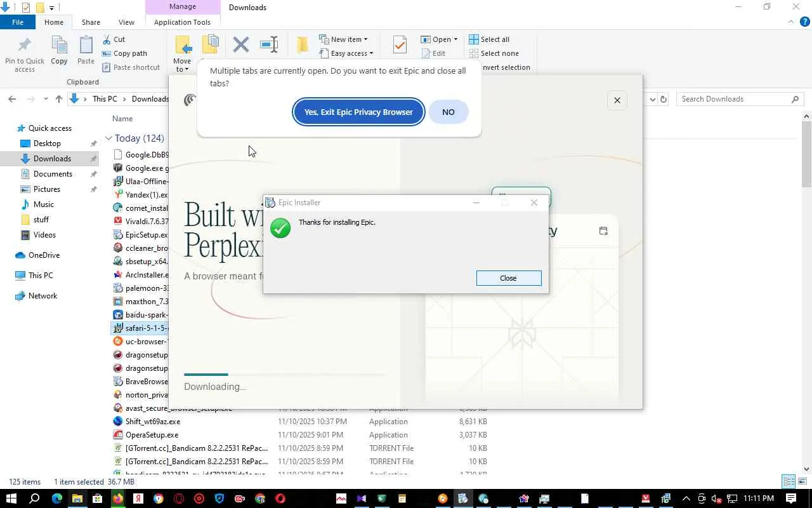Click in the Search Downloads field

click(740, 99)
